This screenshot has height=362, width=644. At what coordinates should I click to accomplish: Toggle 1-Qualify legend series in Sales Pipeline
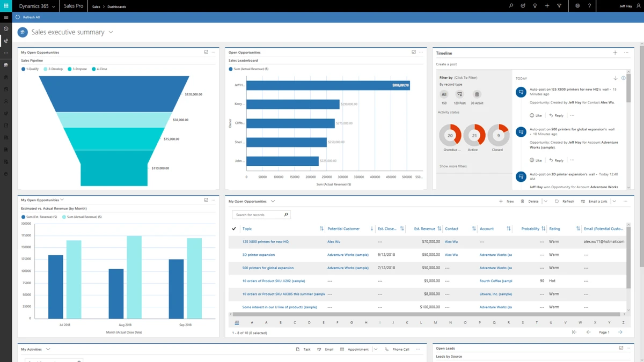[x=30, y=69]
